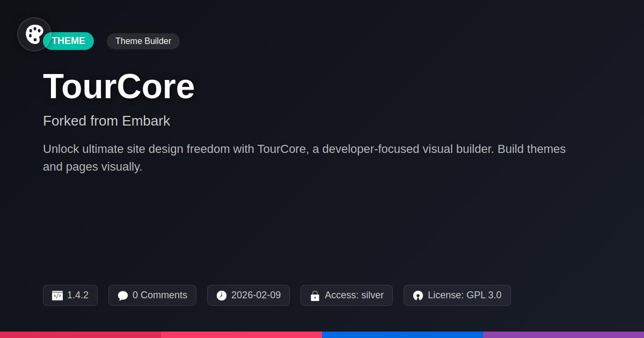Click the speech bubble comments icon
The height and width of the screenshot is (338, 644).
pyautogui.click(x=123, y=295)
